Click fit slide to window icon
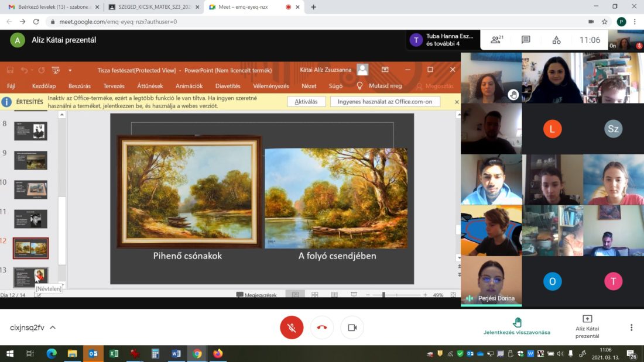 pos(453,295)
